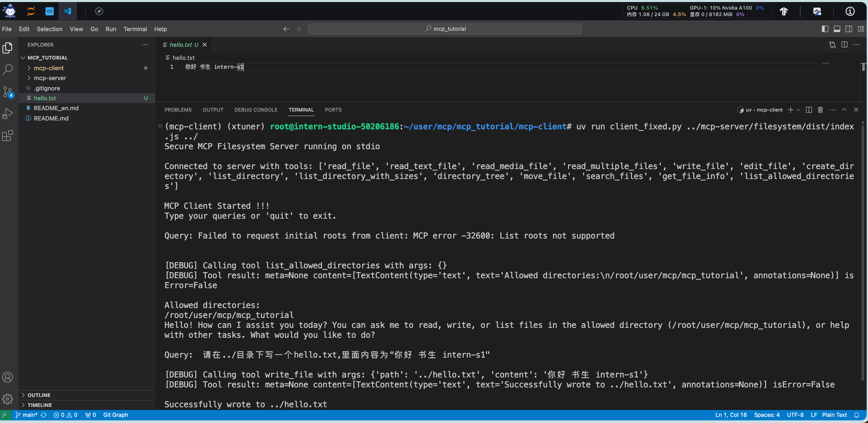
Task: Toggle the bottom panel visibility
Action: click(837, 29)
